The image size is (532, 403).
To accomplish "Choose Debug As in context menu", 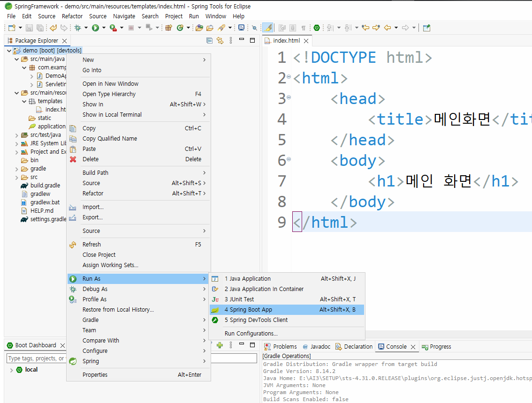I will pos(138,289).
